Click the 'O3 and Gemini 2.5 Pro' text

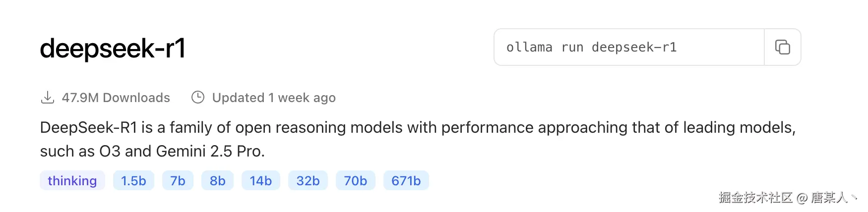tap(182, 151)
